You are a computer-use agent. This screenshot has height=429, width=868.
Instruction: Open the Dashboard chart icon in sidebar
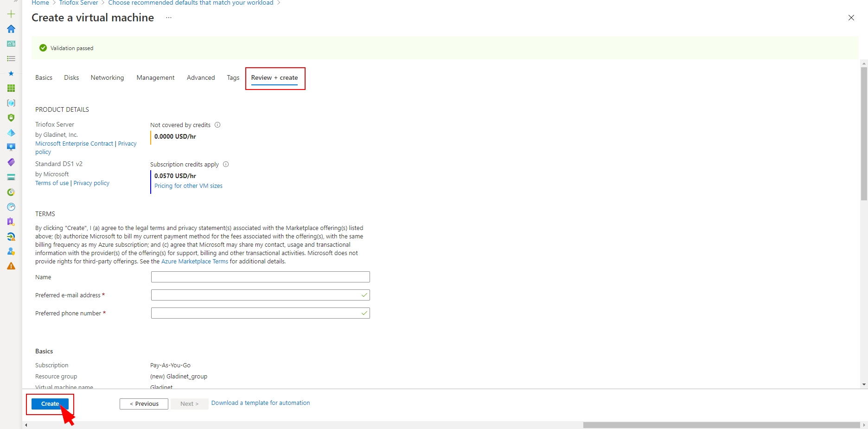[x=11, y=44]
